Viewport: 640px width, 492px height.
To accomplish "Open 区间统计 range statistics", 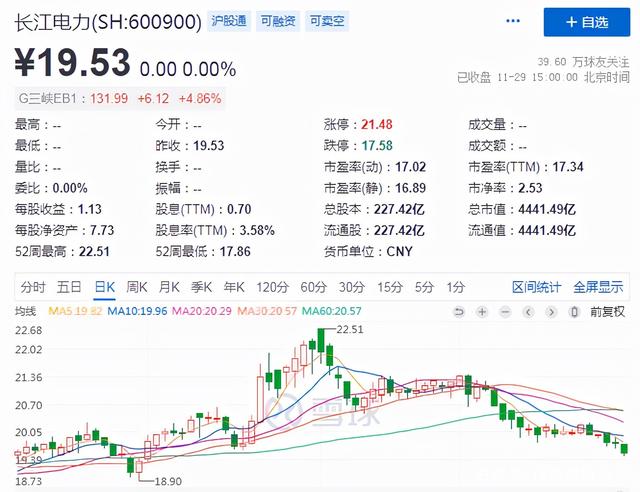I will point(536,287).
